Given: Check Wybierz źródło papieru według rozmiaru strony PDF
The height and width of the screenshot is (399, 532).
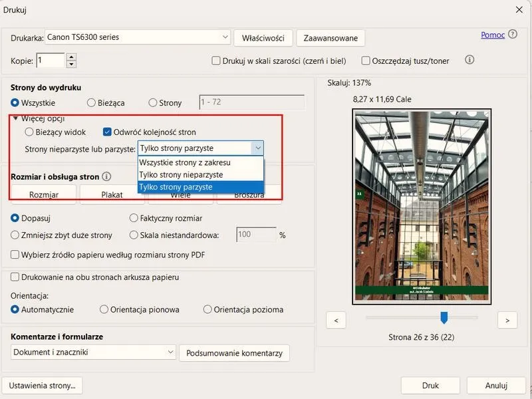Looking at the screenshot, I should [x=15, y=255].
